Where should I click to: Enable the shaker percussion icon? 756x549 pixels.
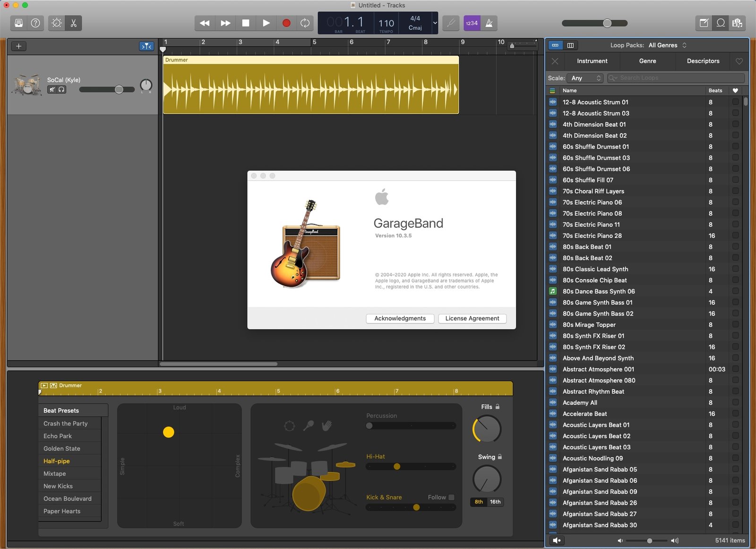click(x=309, y=426)
